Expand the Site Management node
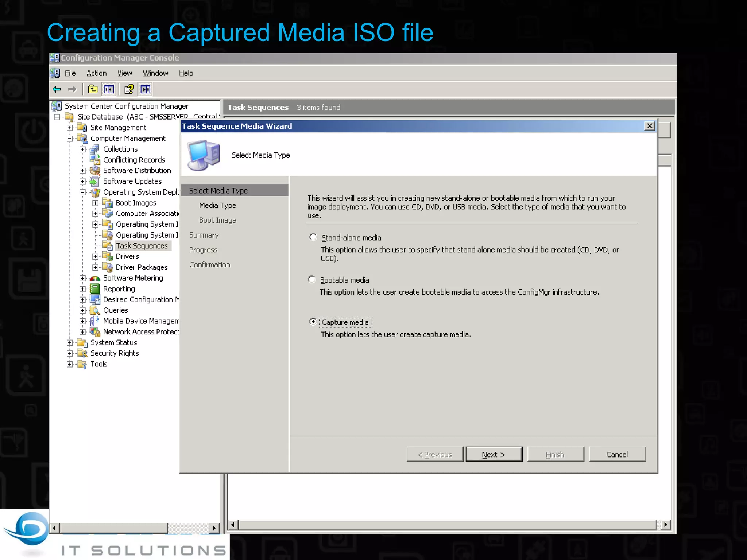The height and width of the screenshot is (560, 747). [70, 128]
